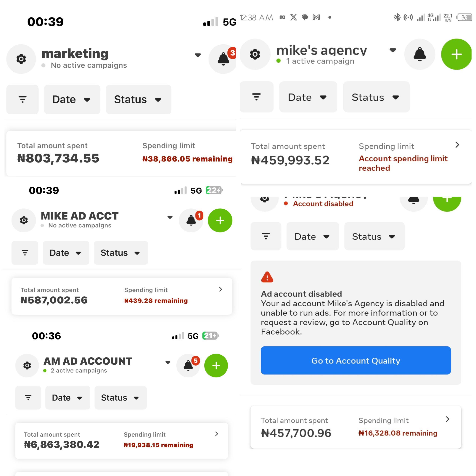Image resolution: width=476 pixels, height=476 pixels.
Task: Expand the MIKE AD ACCT account switcher
Action: point(170,217)
